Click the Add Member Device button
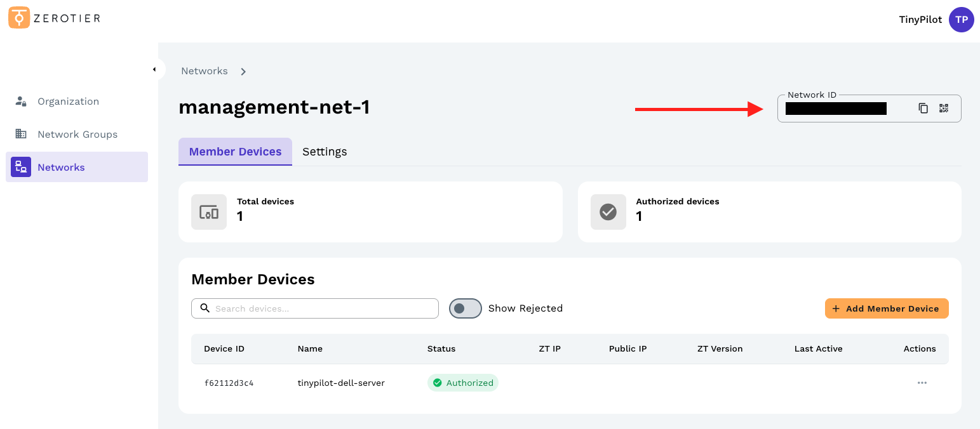980x429 pixels. click(x=887, y=308)
